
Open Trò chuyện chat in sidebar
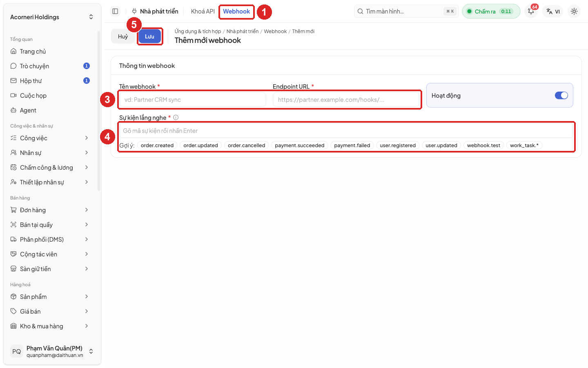point(50,66)
